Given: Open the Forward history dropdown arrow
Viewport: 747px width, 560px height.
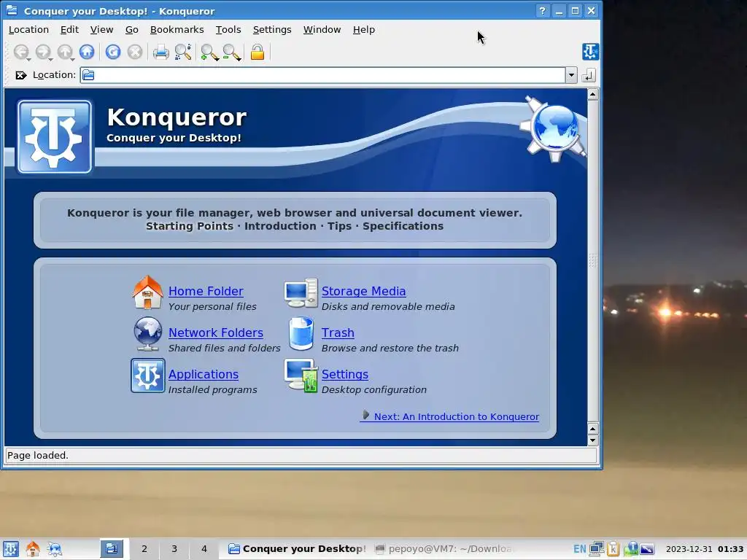Looking at the screenshot, I should point(51,59).
